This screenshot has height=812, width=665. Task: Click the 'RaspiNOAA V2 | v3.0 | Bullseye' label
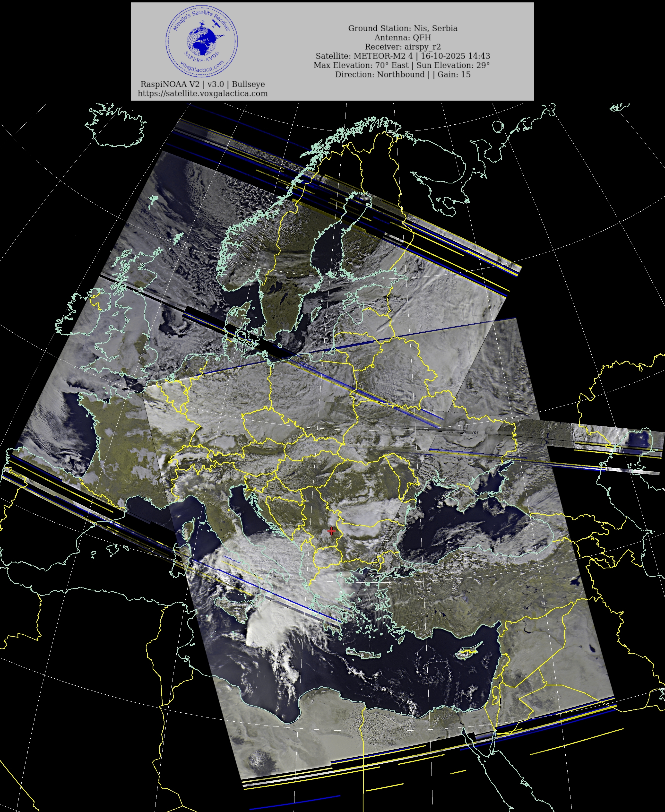pos(203,84)
